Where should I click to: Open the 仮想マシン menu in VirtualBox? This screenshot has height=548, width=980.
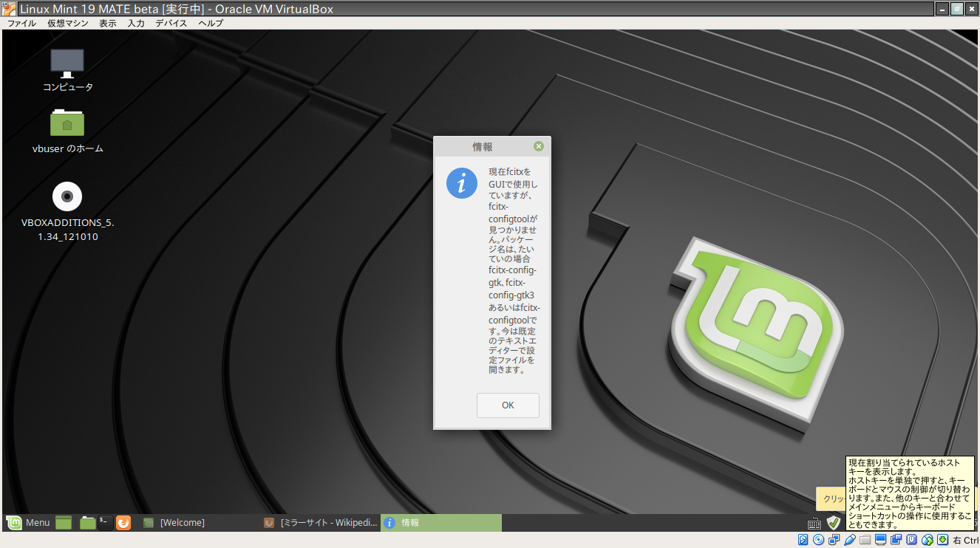[x=67, y=23]
